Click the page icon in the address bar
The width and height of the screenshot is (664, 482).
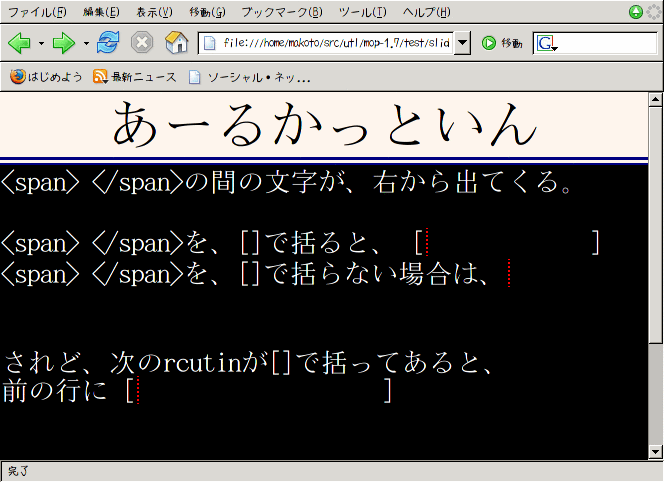point(210,43)
